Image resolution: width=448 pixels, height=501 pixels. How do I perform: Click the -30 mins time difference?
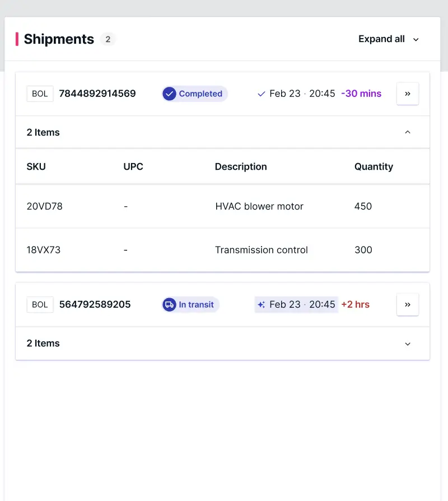361,94
